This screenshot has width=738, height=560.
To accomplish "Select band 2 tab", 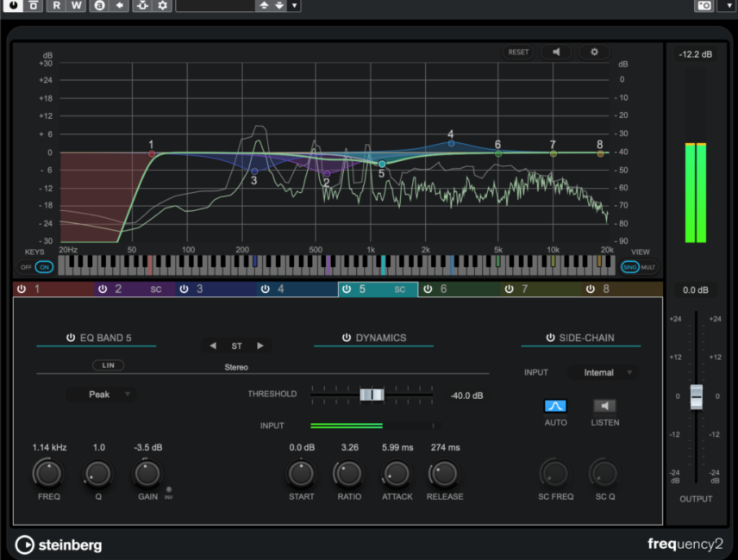I will click(x=134, y=289).
